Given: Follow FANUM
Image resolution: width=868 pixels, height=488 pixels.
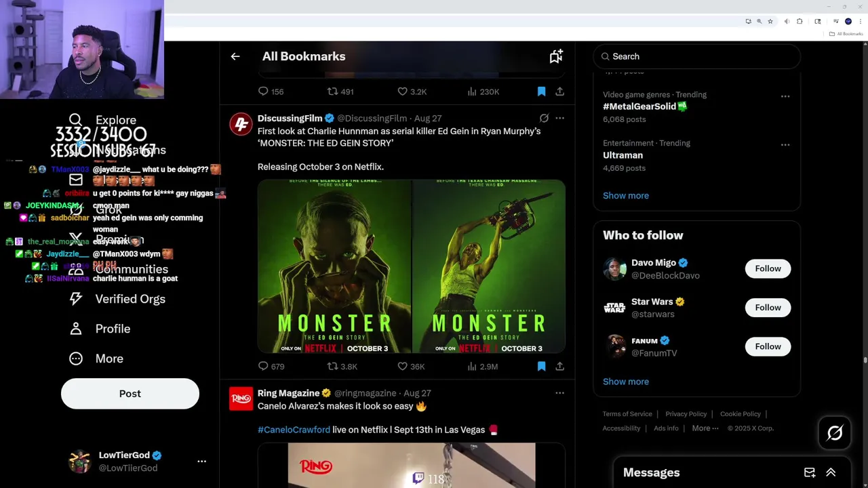Looking at the screenshot, I should click(x=768, y=346).
